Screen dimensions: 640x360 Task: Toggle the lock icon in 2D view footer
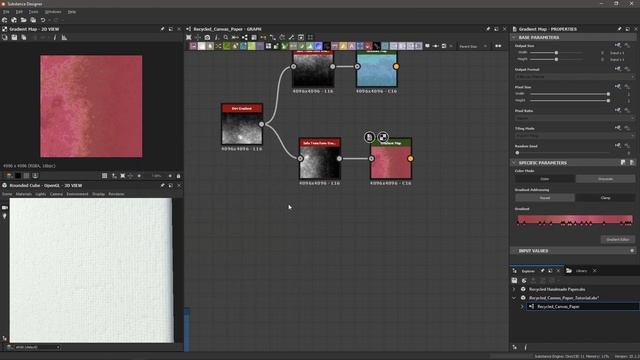click(x=178, y=176)
